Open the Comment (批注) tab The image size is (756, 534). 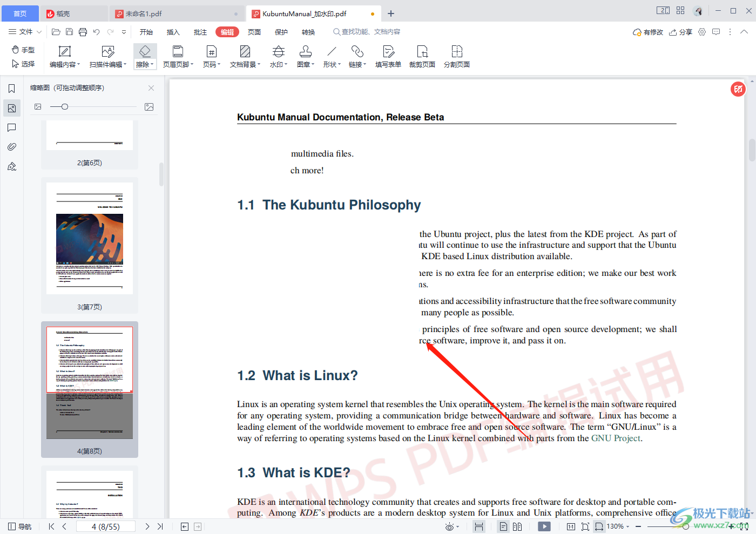click(200, 32)
